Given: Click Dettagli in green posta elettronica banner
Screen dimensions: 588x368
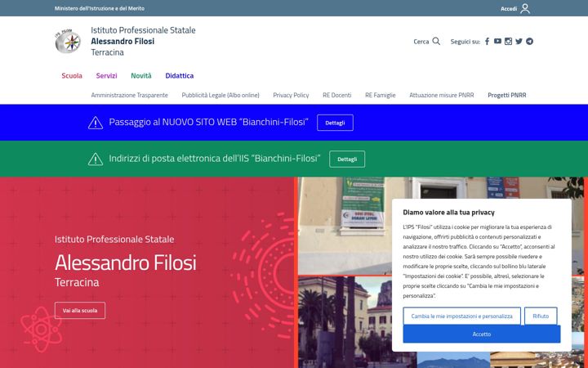Looking at the screenshot, I should pyautogui.click(x=347, y=159).
